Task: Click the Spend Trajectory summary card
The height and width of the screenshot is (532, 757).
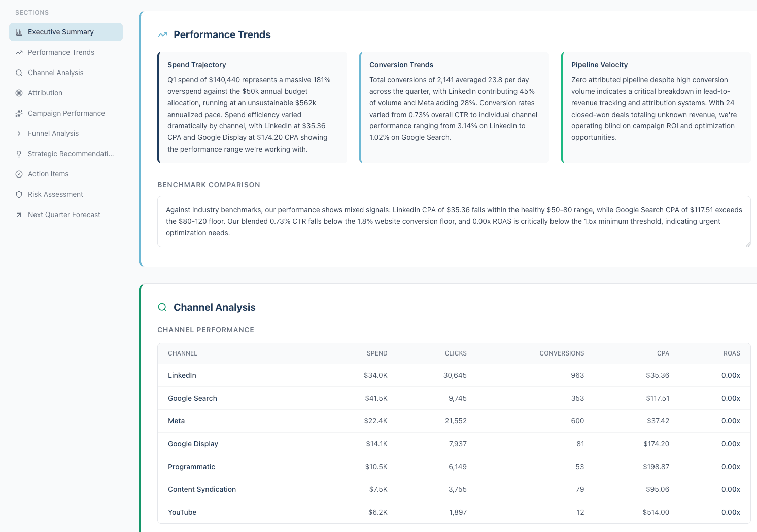Action: [x=252, y=107]
